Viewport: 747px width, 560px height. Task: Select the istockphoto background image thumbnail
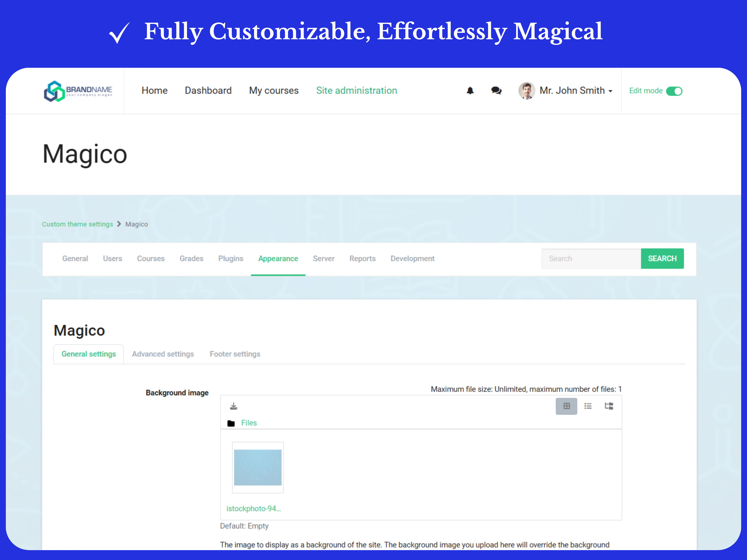tap(258, 468)
